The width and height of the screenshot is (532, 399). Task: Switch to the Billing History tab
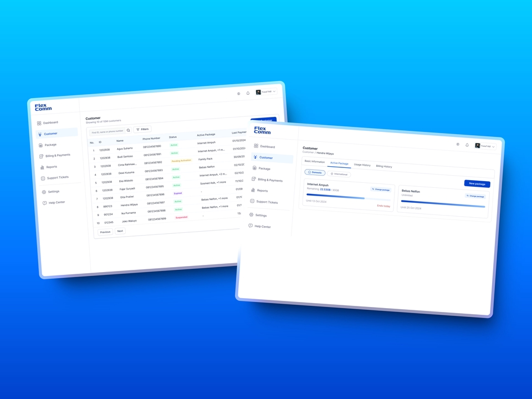pos(383,166)
